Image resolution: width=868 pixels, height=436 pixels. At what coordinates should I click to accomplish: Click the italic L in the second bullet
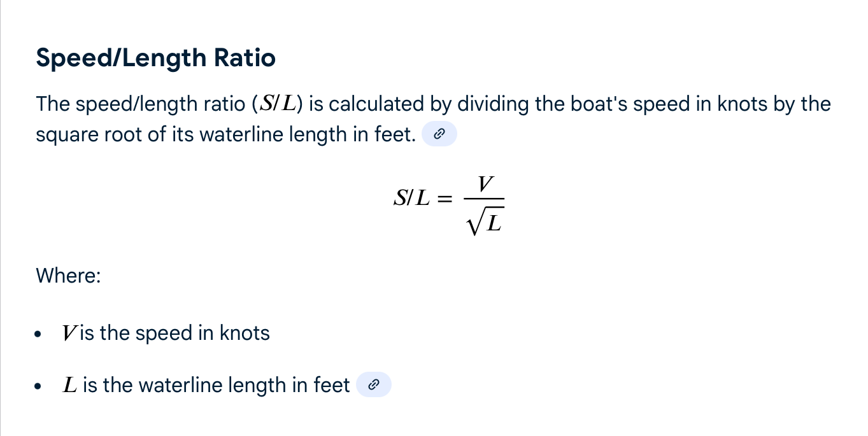click(x=69, y=385)
